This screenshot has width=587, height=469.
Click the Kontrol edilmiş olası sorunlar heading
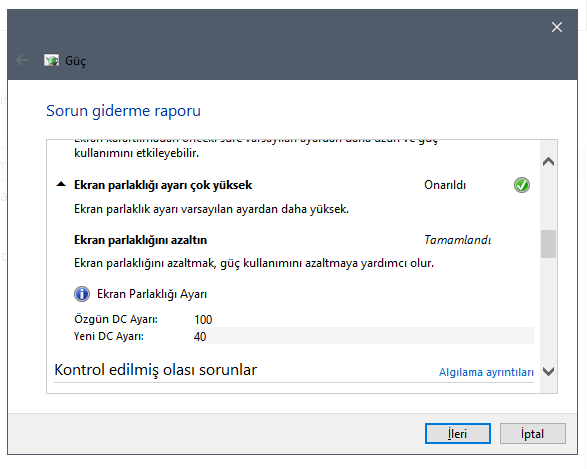pos(156,370)
